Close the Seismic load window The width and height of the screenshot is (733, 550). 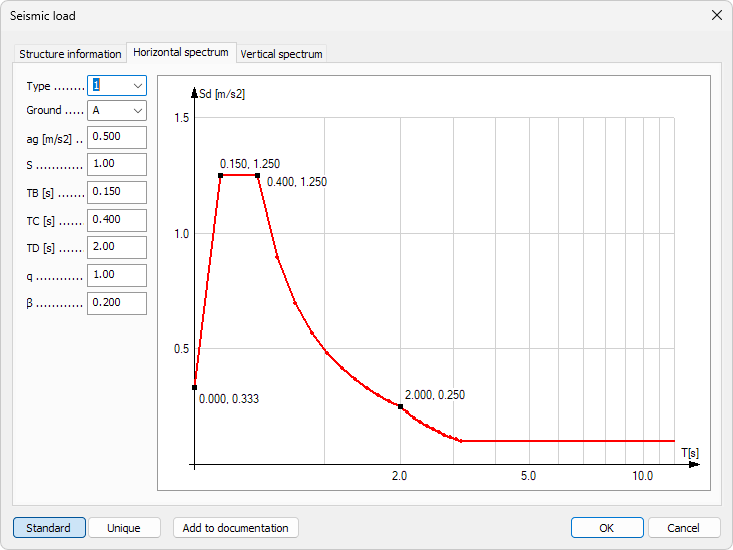tap(717, 15)
